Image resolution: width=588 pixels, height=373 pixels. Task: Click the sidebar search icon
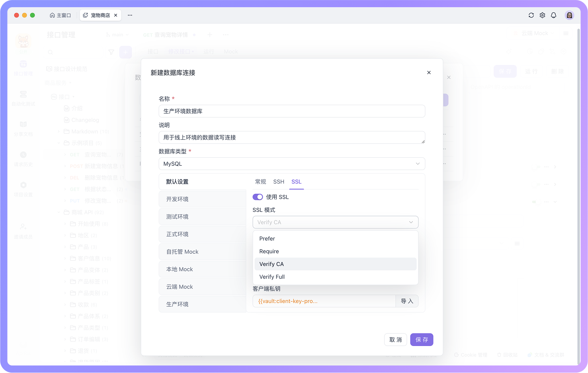[x=50, y=52]
